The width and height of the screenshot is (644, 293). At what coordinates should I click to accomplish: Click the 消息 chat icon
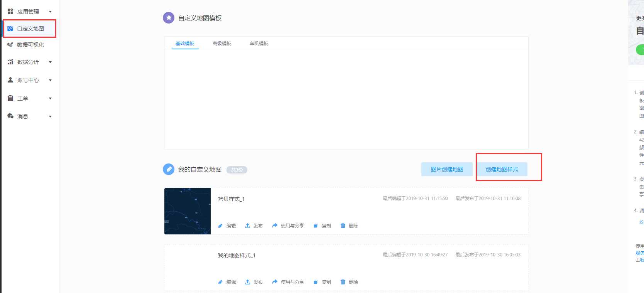(10, 116)
